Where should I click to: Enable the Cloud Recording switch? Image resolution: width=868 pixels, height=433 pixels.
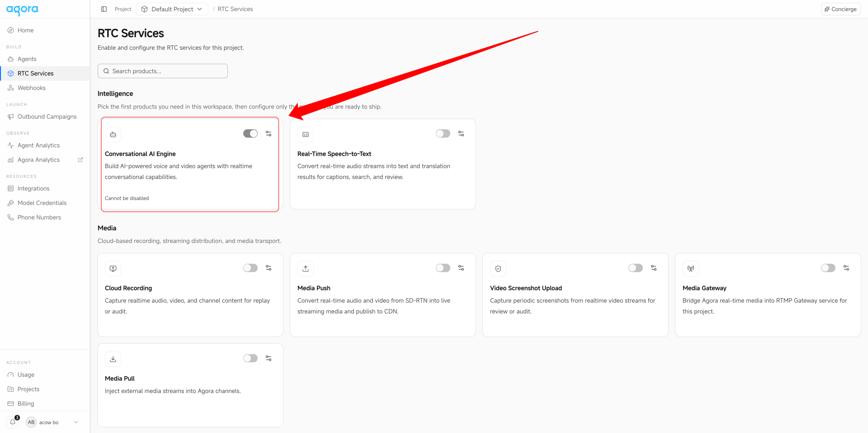tap(250, 268)
